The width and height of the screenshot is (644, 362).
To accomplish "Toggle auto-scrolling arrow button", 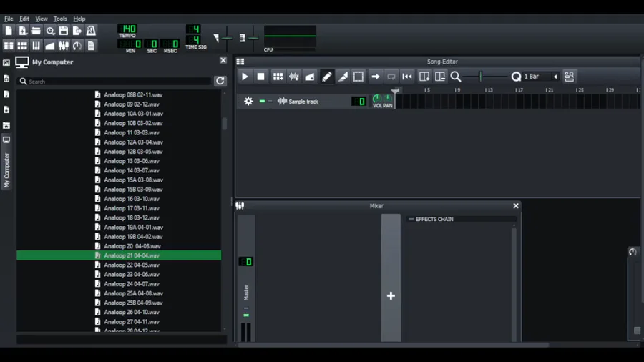I will click(x=375, y=77).
